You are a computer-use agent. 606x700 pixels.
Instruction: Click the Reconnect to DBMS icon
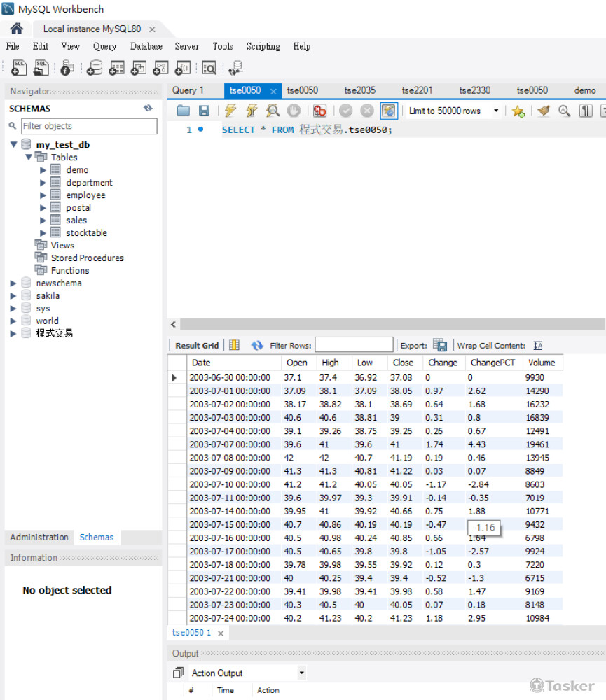point(235,68)
